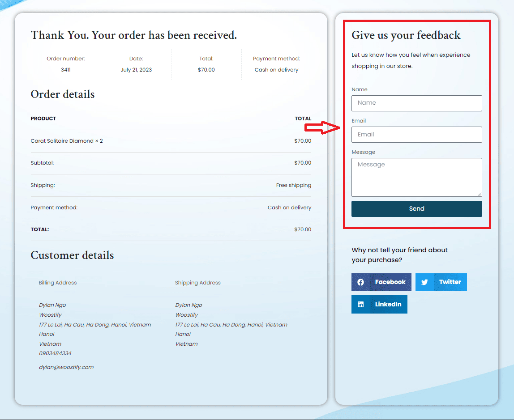Click the Facebook logo icon
514x420 pixels.
[x=360, y=282]
